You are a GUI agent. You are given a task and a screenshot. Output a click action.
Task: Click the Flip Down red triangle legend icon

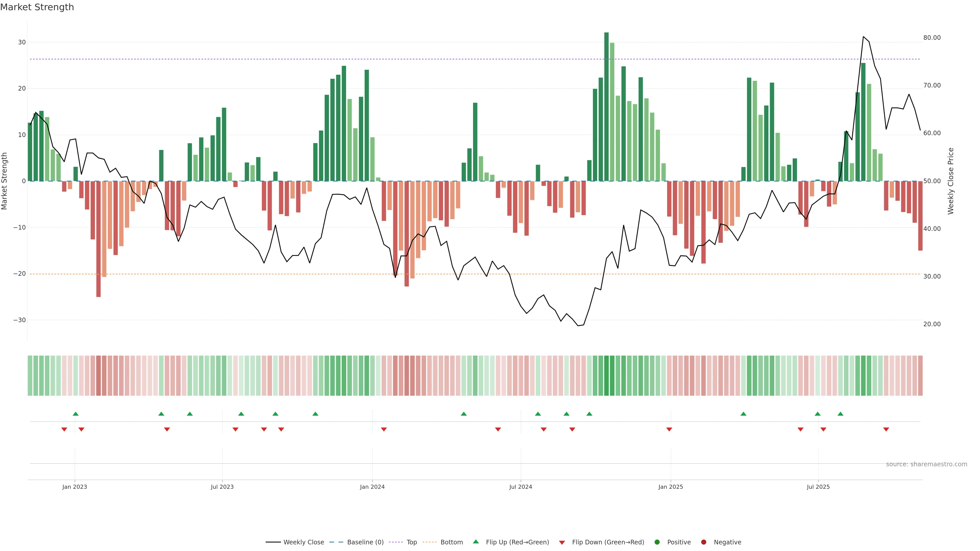(562, 542)
